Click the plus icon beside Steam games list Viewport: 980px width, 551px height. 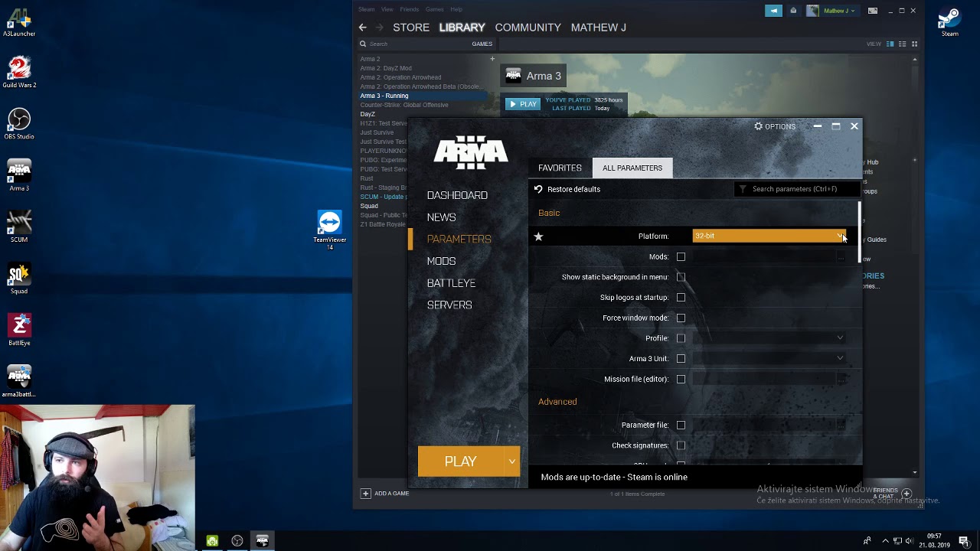pos(492,59)
